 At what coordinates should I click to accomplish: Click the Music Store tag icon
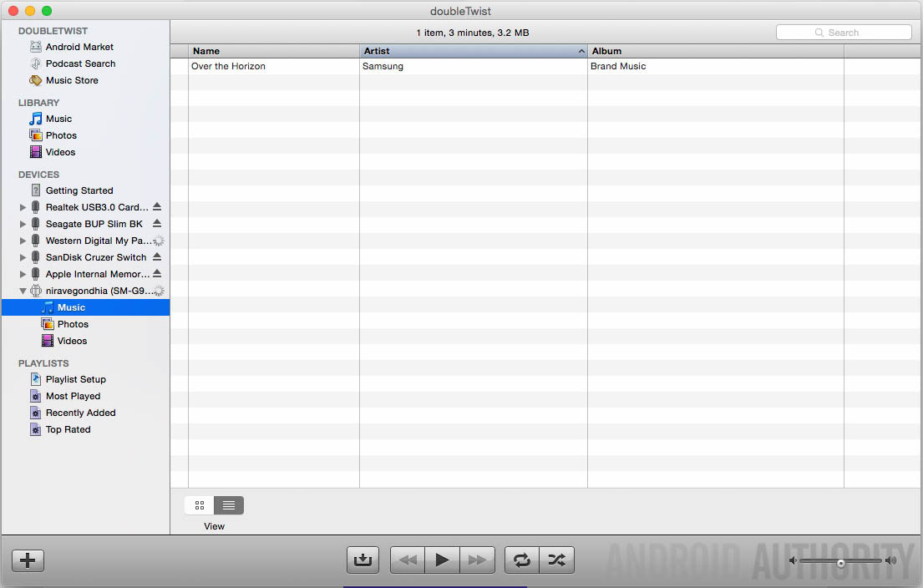click(36, 80)
